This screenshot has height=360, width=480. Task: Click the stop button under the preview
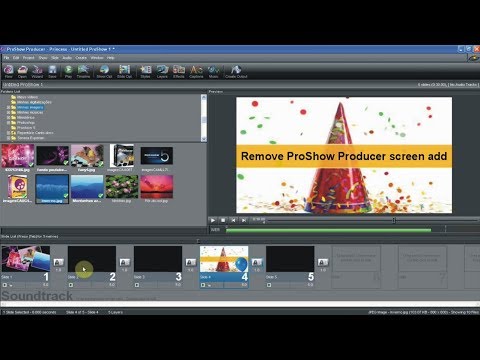point(223,220)
